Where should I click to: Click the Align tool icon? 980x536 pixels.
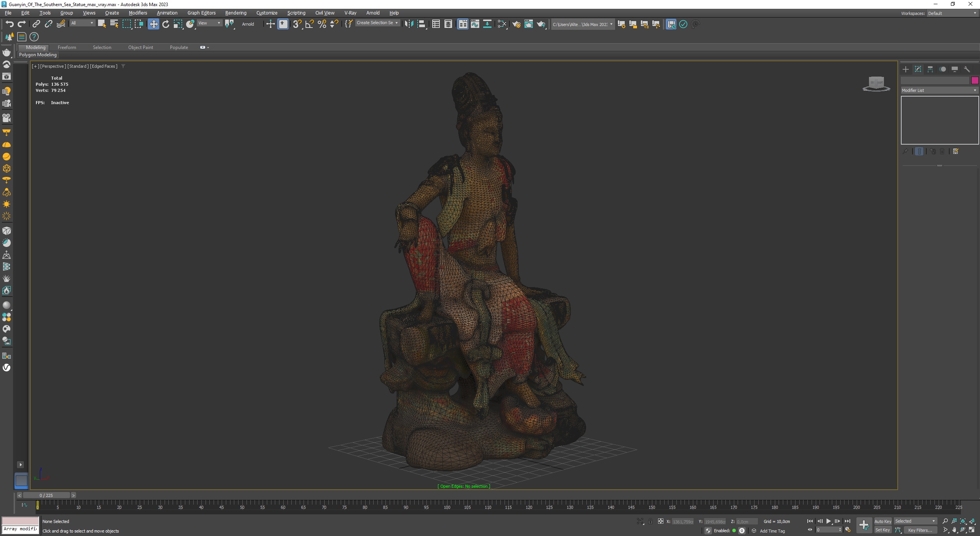421,24
